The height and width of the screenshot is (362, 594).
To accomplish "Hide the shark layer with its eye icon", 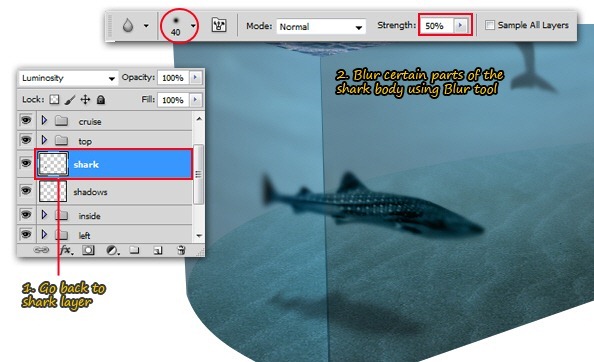I will tap(26, 163).
